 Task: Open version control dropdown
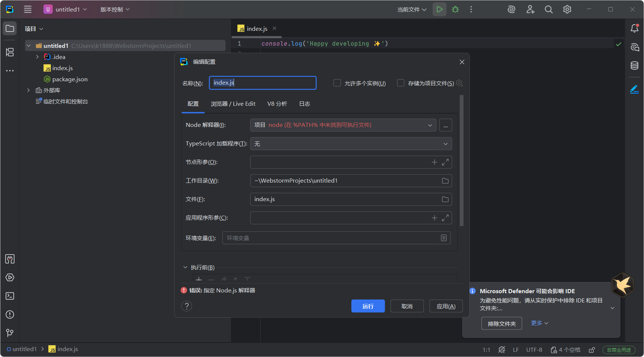coord(115,9)
